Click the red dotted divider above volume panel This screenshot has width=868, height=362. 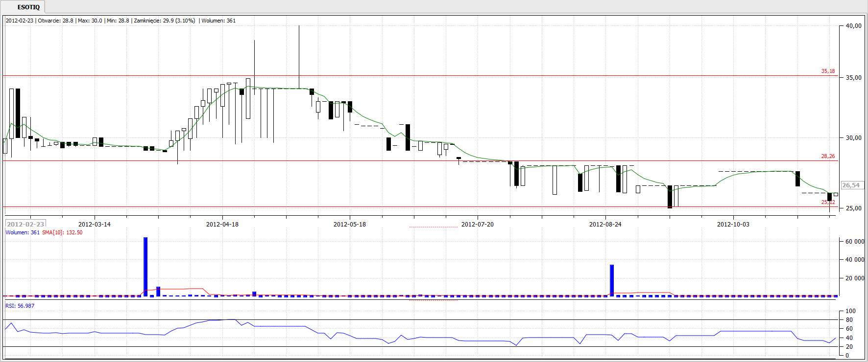[x=433, y=227]
